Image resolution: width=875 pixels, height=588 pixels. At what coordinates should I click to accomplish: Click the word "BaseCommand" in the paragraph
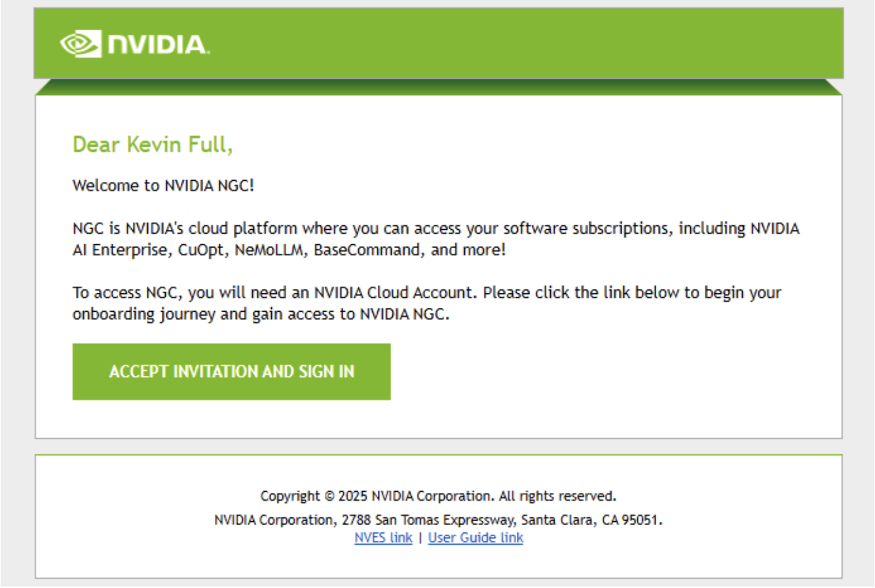(x=367, y=250)
